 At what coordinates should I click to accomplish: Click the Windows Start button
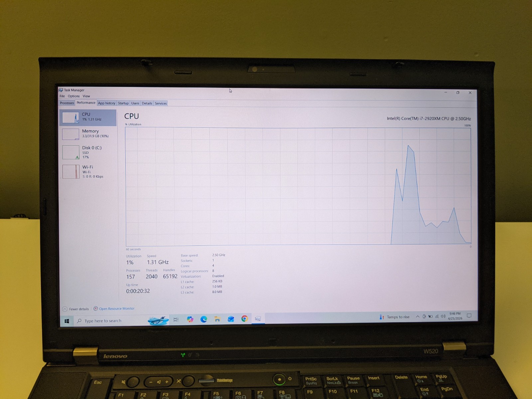point(66,321)
